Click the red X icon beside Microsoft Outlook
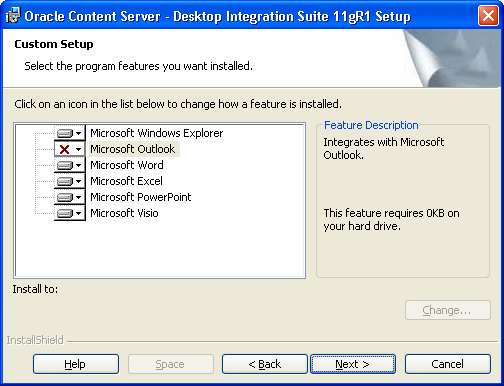The width and height of the screenshot is (504, 386). click(64, 149)
